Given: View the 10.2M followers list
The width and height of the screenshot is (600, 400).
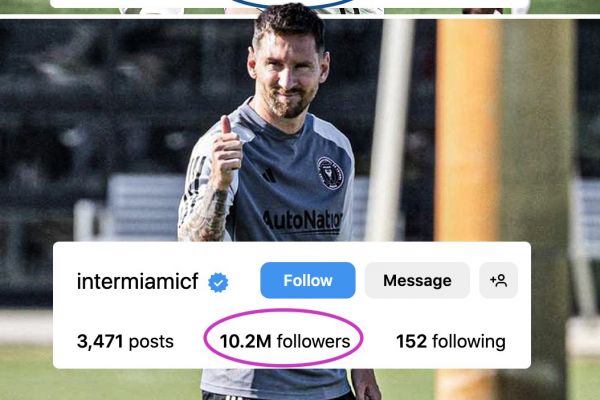Looking at the screenshot, I should pyautogui.click(x=285, y=341).
